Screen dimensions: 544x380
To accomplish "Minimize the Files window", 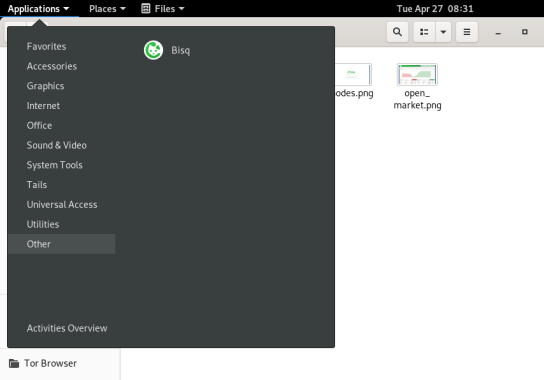I will (x=498, y=32).
